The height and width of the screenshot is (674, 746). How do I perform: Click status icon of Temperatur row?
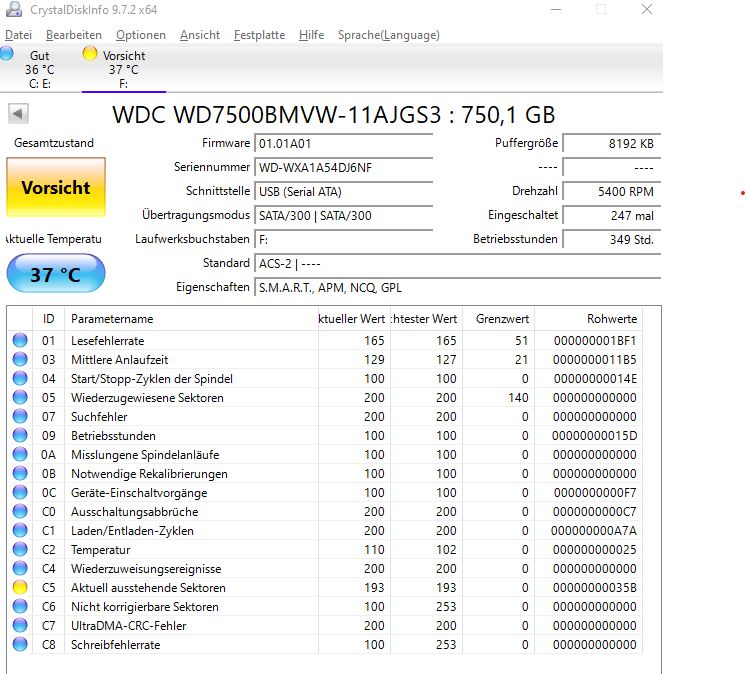coord(20,549)
